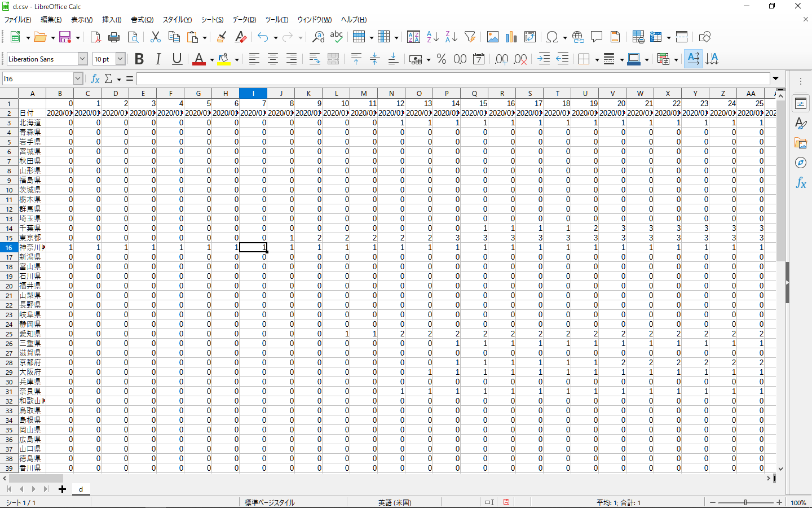The image size is (812, 508).
Task: Click Sort Descending icon
Action: 451,37
